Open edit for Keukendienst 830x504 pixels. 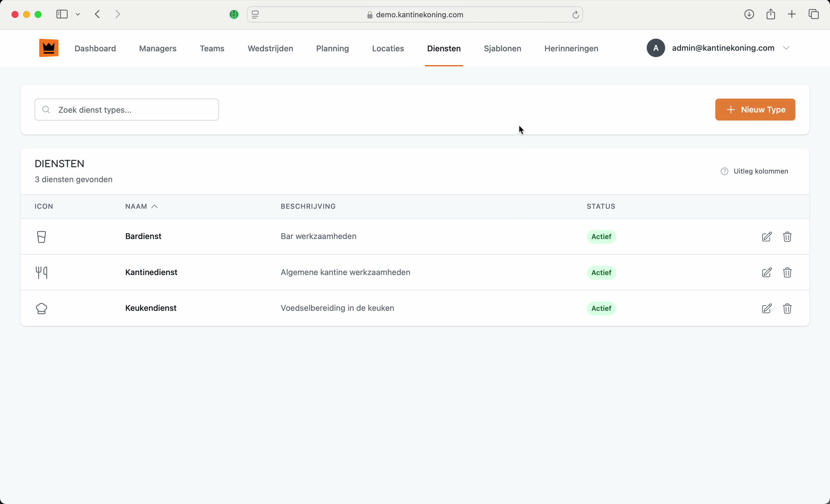766,309
